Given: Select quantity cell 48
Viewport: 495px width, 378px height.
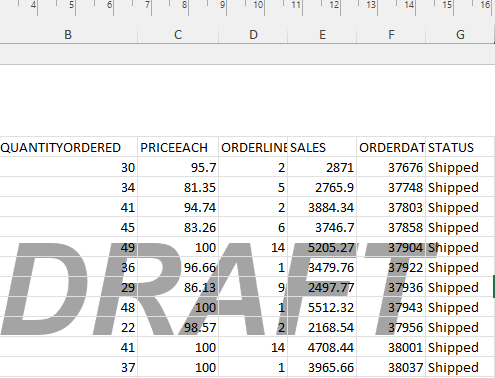Looking at the screenshot, I should (x=68, y=307).
